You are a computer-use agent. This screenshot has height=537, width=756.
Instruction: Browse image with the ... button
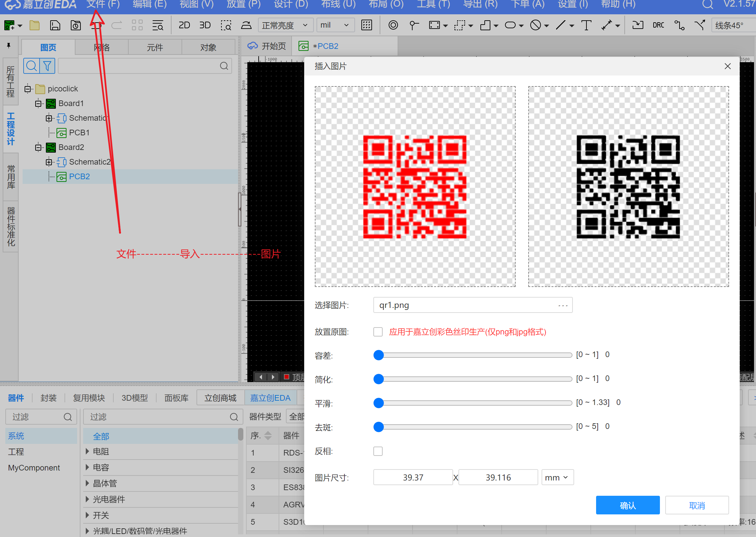(x=563, y=305)
